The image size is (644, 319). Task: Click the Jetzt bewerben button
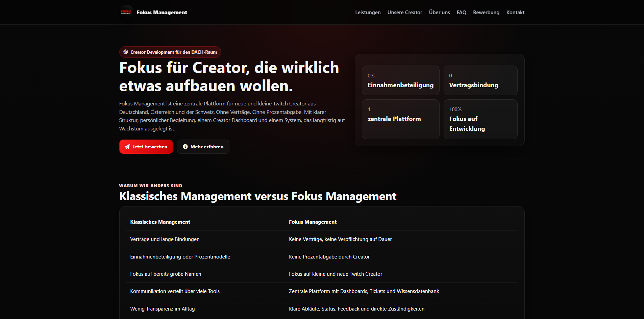(146, 147)
